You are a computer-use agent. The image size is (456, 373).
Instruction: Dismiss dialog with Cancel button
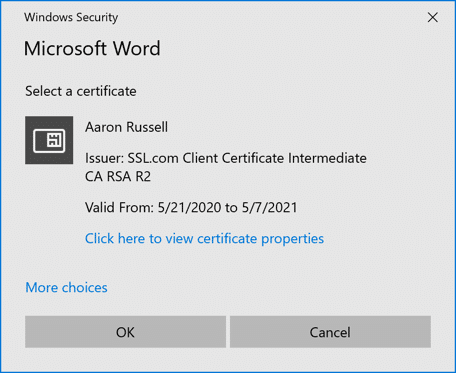pos(330,332)
